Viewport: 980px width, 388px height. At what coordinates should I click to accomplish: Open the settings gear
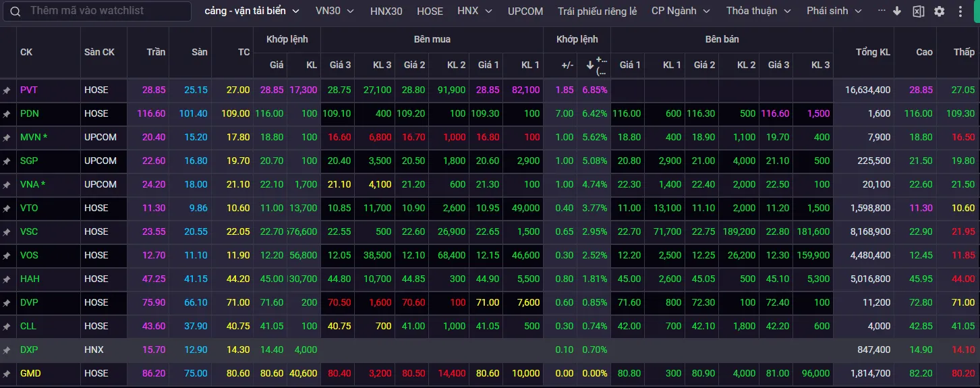point(939,11)
